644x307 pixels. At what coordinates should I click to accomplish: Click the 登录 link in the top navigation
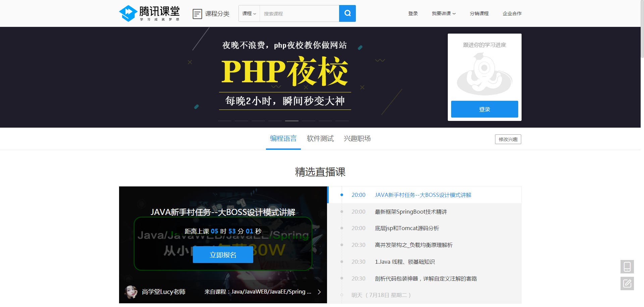413,13
